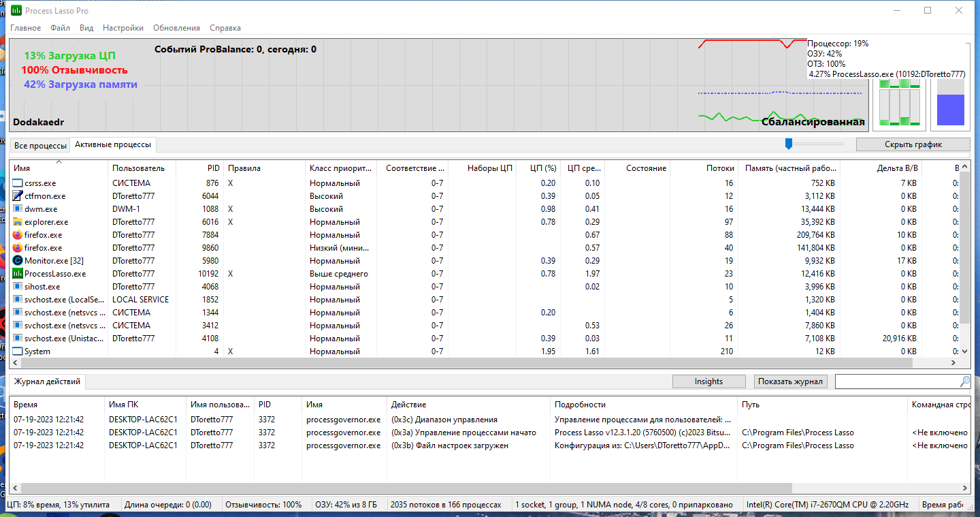This screenshot has height=517, width=980.
Task: Click the Monitor.exe [32] icon
Action: (18, 261)
